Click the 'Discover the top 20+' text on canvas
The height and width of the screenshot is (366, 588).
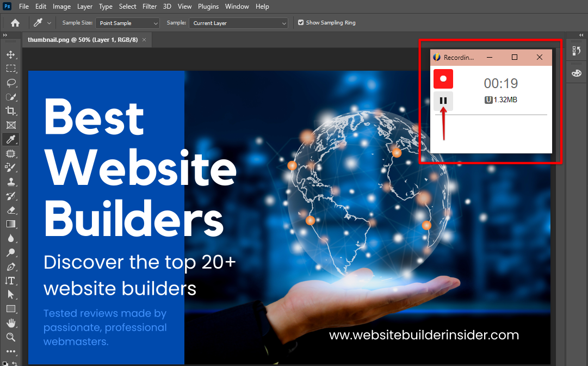139,262
